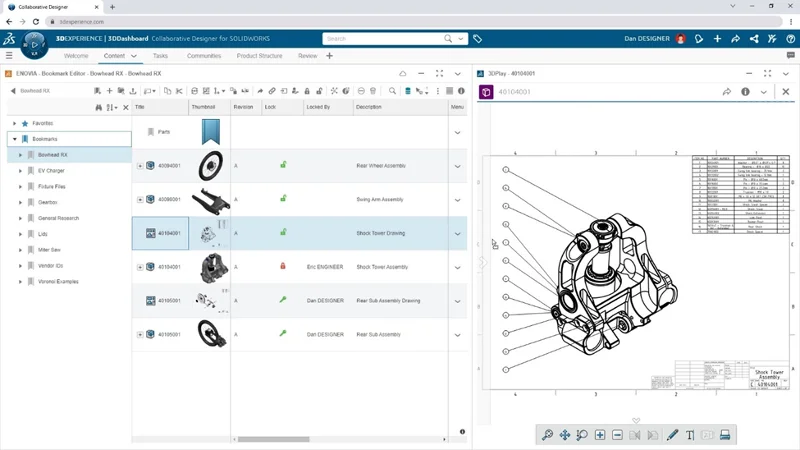The width and height of the screenshot is (800, 450).
Task: Open the information icon for 40104001
Action: [745, 92]
